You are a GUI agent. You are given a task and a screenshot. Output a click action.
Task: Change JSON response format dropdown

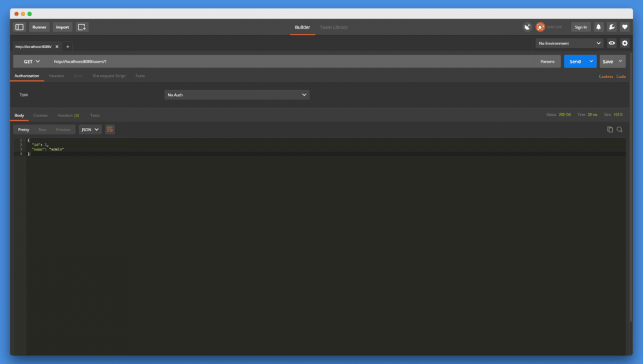[x=90, y=130]
